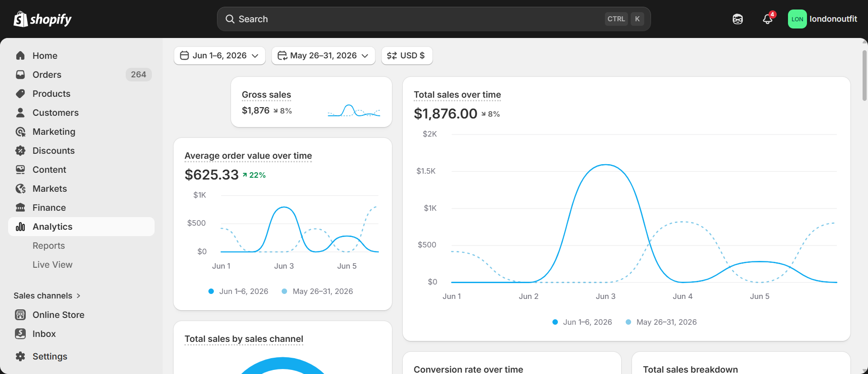This screenshot has width=868, height=374.
Task: Click the 264 orders count badge
Action: pyautogui.click(x=138, y=75)
